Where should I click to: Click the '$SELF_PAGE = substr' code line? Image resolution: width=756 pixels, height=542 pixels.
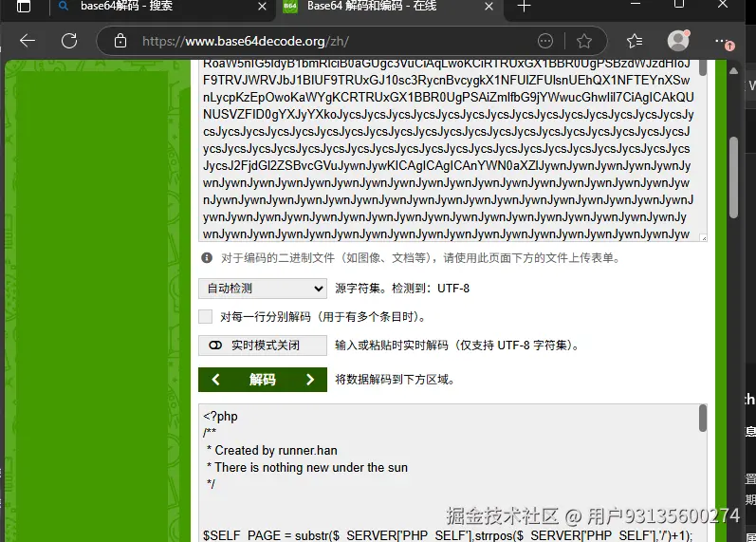coord(448,535)
